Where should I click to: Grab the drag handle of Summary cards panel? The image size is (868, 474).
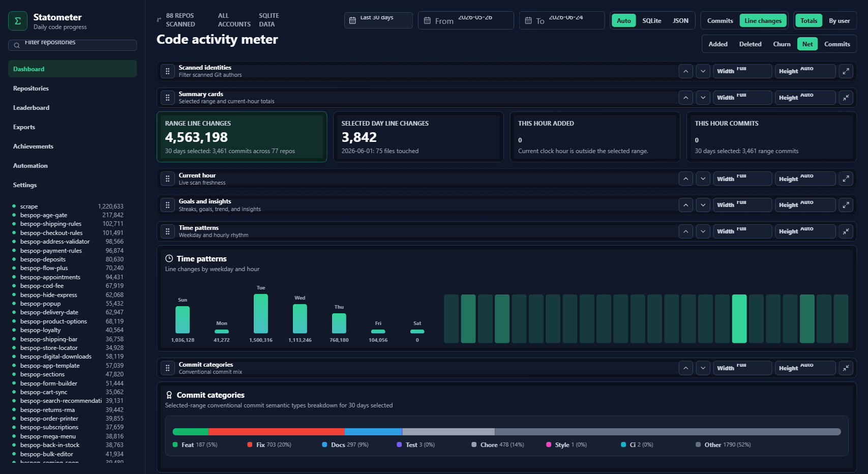coord(168,98)
